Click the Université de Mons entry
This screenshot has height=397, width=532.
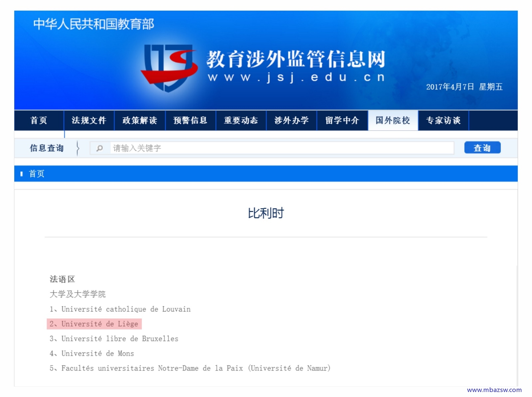97,353
